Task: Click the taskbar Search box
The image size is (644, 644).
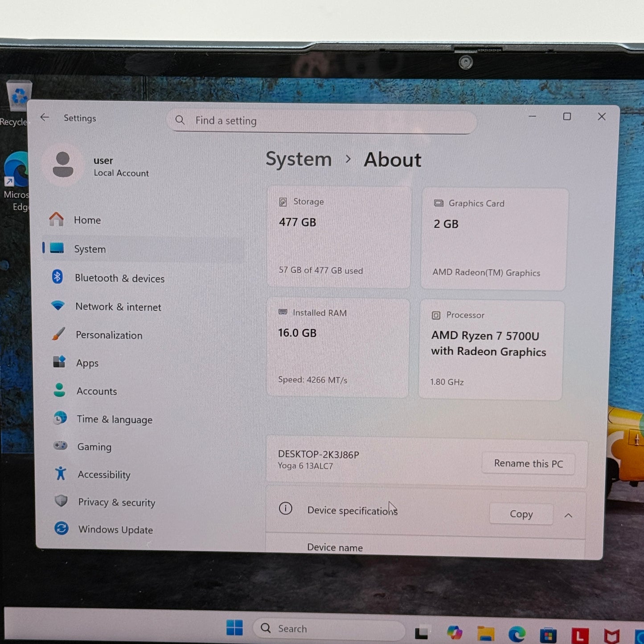Action: point(329,628)
